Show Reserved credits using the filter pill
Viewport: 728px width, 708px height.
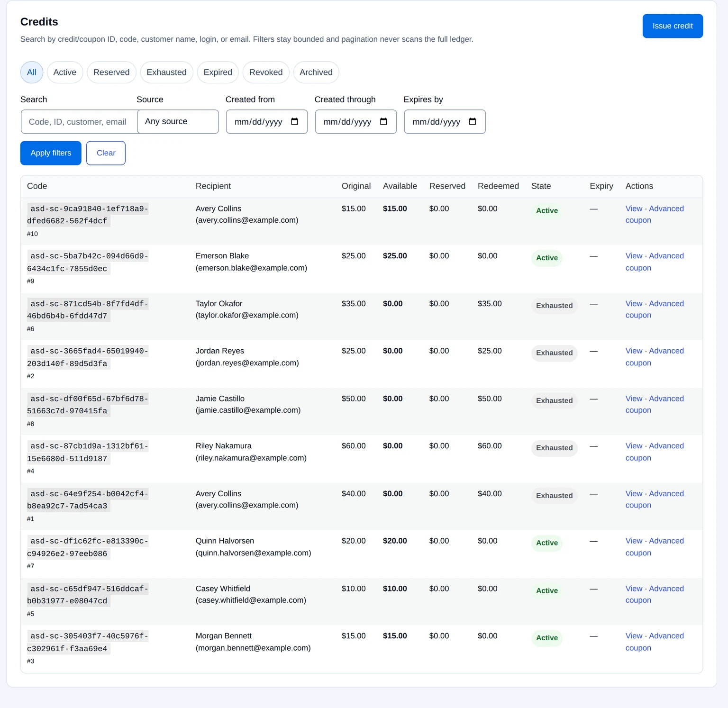(111, 73)
